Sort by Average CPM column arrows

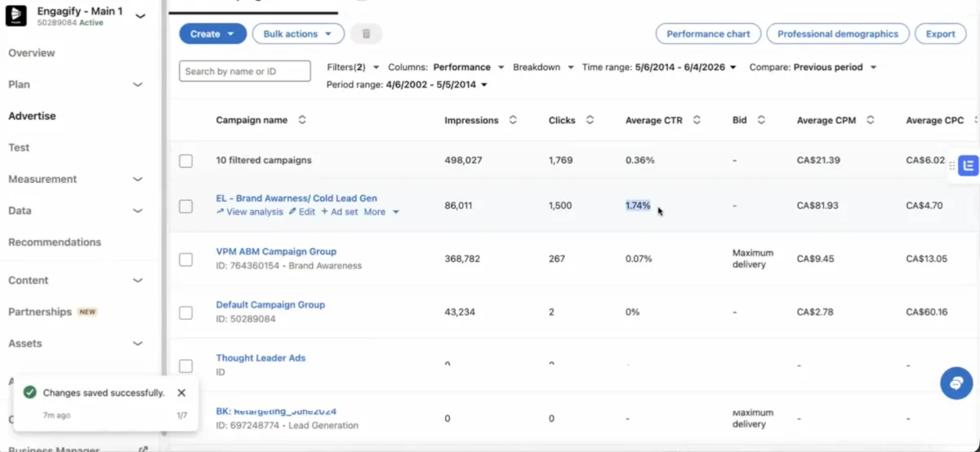coord(871,120)
